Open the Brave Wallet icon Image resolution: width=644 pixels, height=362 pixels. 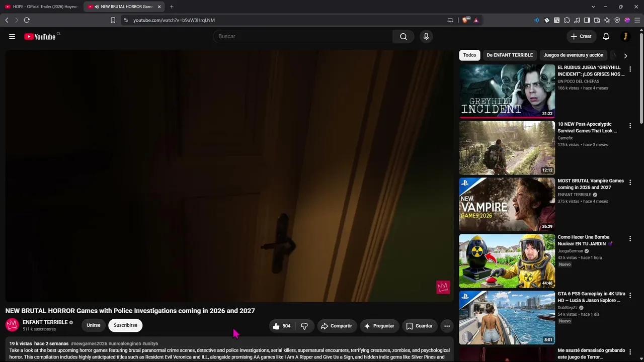coord(597,20)
